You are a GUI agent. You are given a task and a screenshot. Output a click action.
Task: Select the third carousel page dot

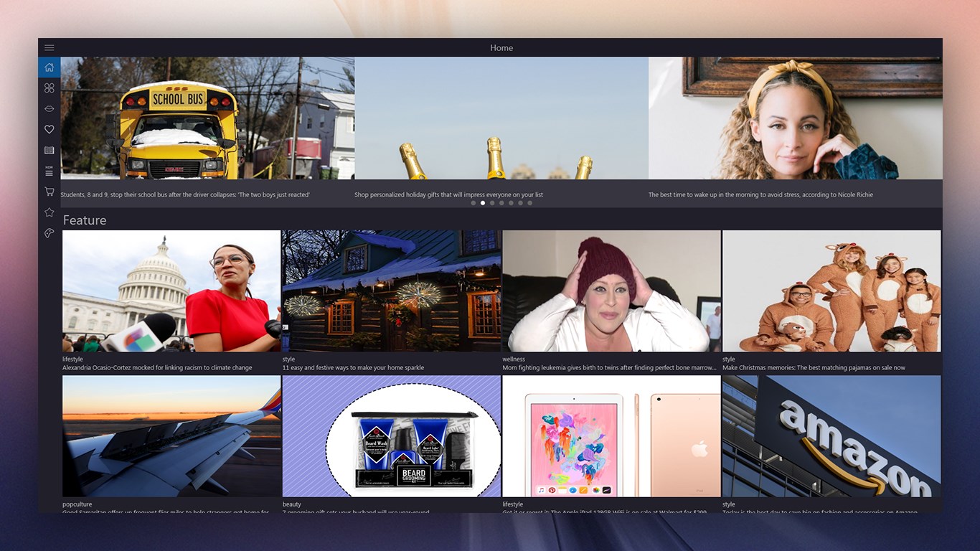(492, 203)
